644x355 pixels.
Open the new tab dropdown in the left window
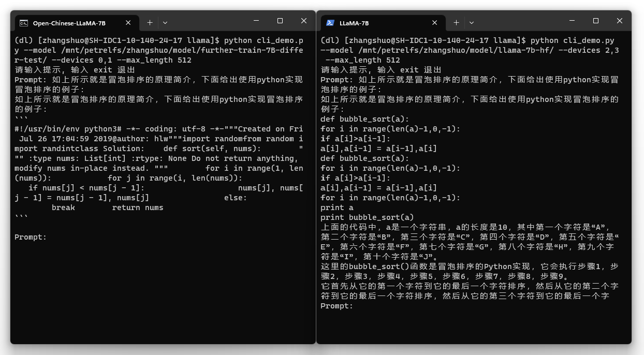(165, 22)
